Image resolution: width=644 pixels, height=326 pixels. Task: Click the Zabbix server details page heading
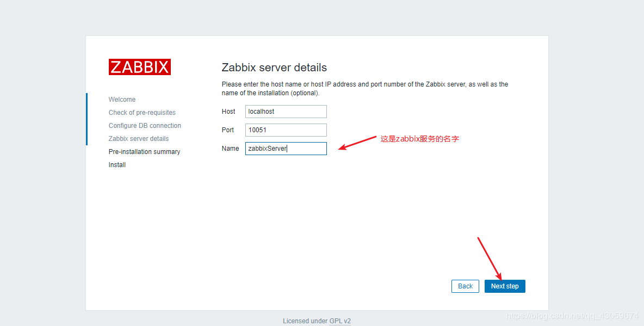(x=274, y=67)
